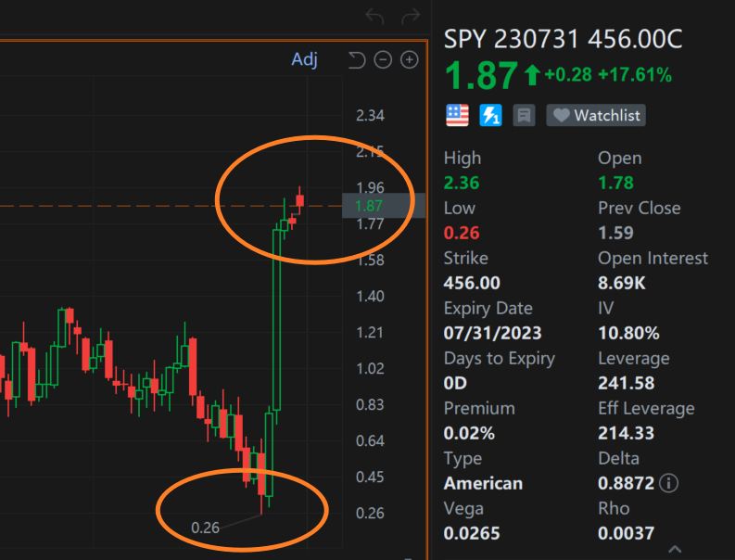Viewport: 735px width, 560px height.
Task: Click the Low value 0.26 in quote panel
Action: (x=462, y=233)
